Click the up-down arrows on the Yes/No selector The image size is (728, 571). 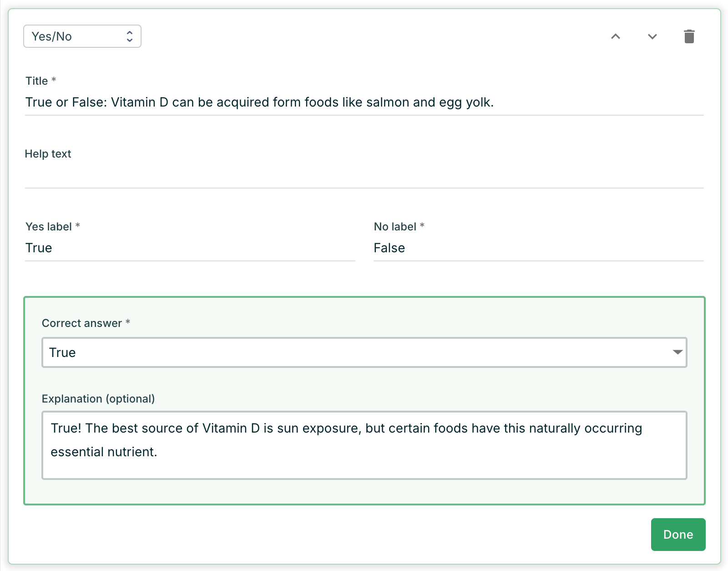tap(130, 36)
